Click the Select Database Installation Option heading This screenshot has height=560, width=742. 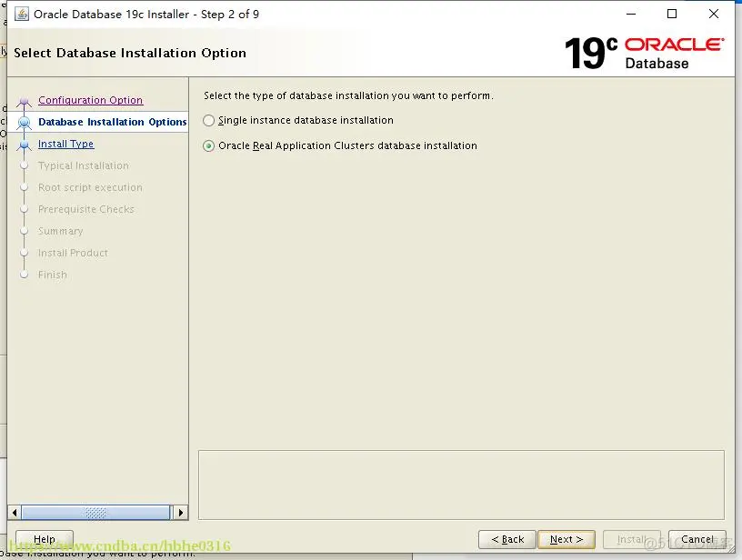130,53
